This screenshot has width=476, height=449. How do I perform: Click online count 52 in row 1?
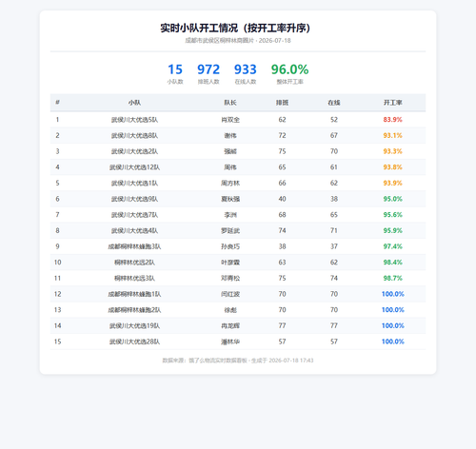pos(334,120)
